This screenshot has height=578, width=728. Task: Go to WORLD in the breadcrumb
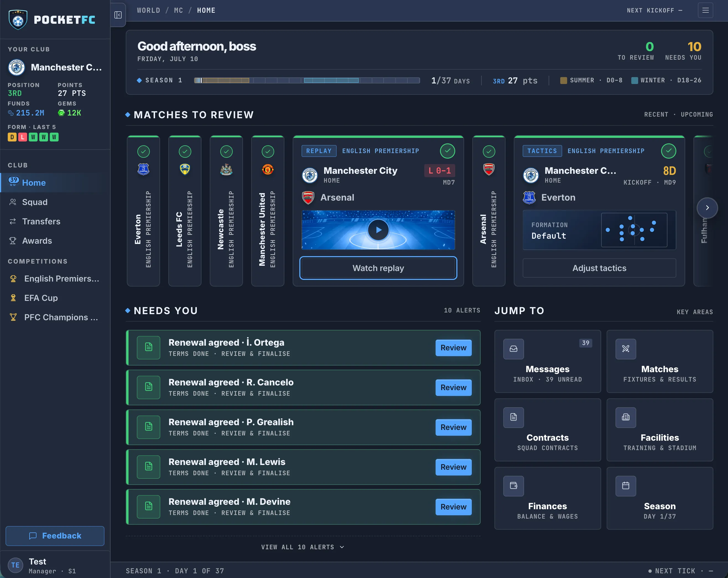149,10
